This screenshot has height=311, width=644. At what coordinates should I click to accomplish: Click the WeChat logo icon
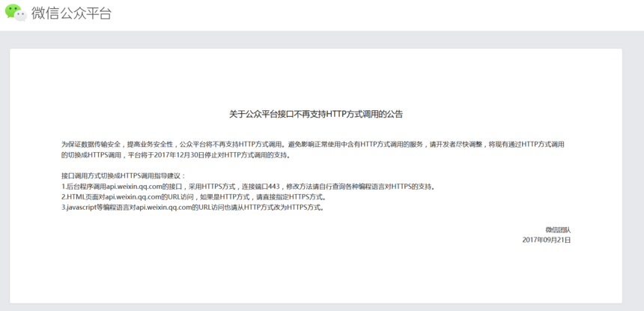(x=16, y=13)
